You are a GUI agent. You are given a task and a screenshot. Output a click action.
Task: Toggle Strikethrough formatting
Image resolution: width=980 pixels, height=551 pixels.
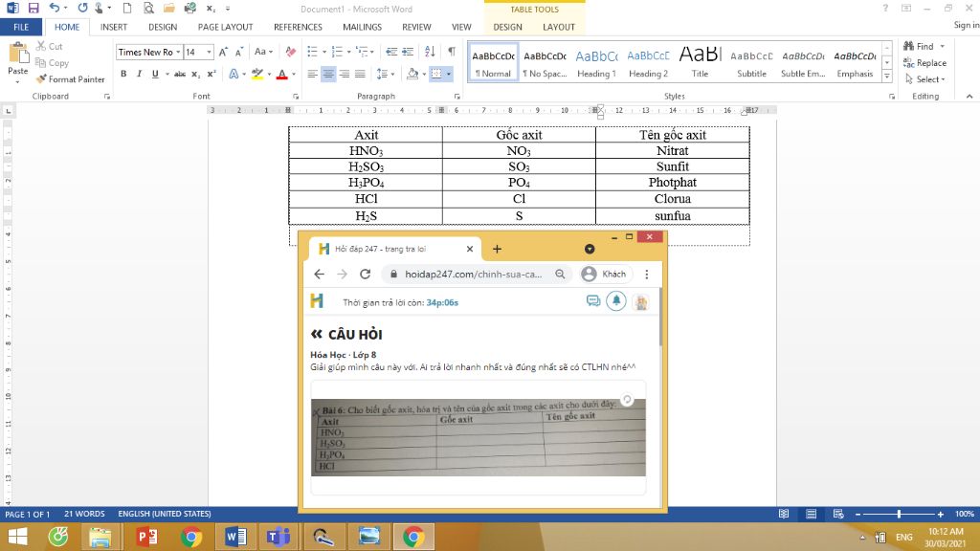180,74
